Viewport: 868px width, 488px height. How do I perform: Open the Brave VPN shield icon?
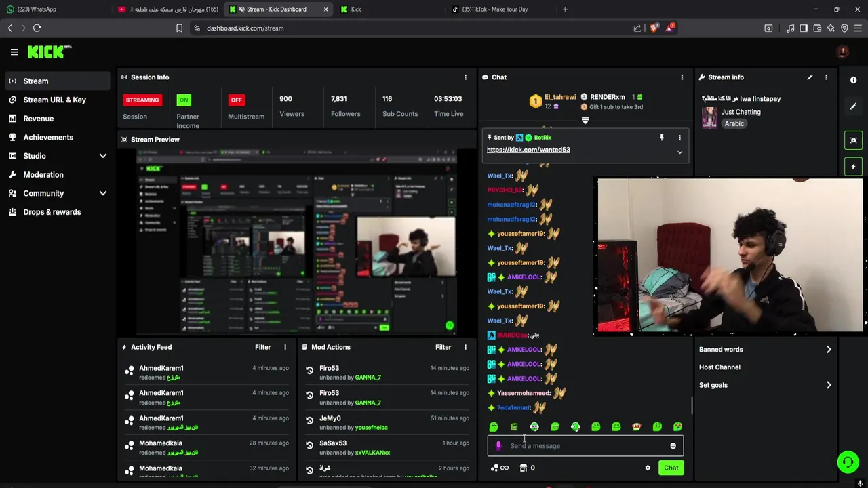tap(844, 28)
